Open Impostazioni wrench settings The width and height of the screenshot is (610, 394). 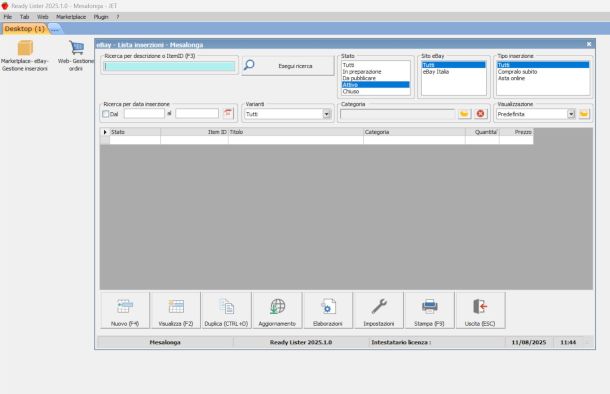click(x=379, y=310)
